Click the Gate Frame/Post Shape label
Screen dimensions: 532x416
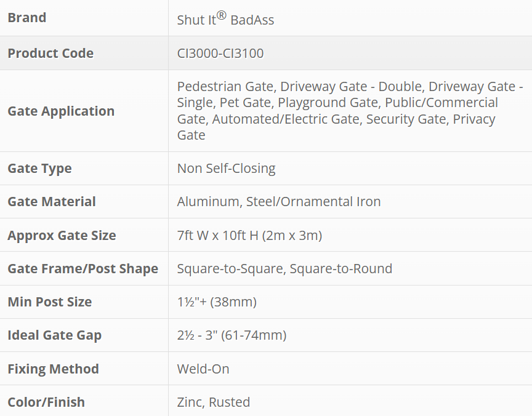click(83, 269)
